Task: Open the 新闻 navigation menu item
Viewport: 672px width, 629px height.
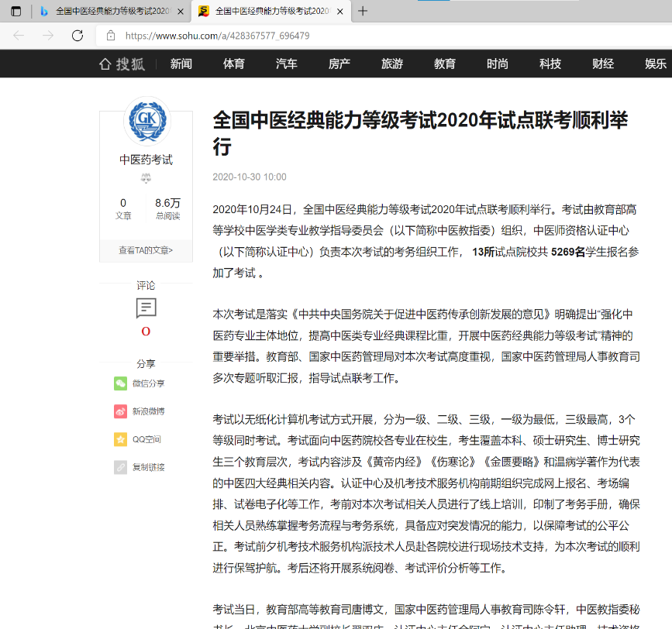Action: point(181,64)
